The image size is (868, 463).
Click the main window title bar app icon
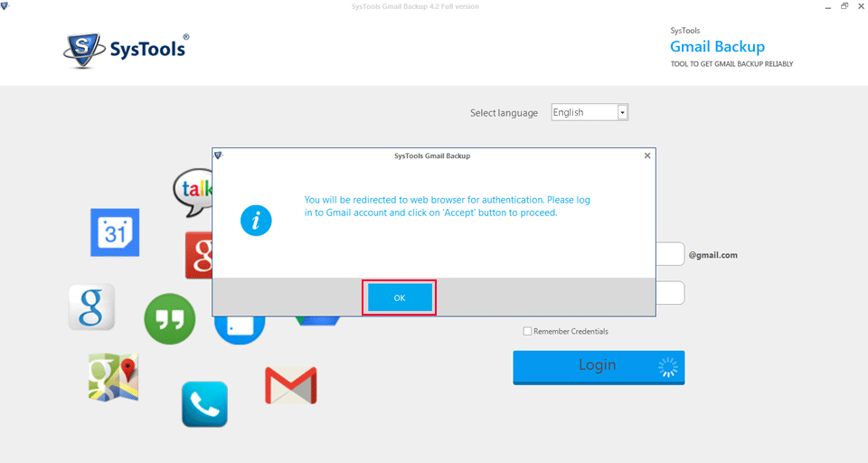[x=5, y=5]
